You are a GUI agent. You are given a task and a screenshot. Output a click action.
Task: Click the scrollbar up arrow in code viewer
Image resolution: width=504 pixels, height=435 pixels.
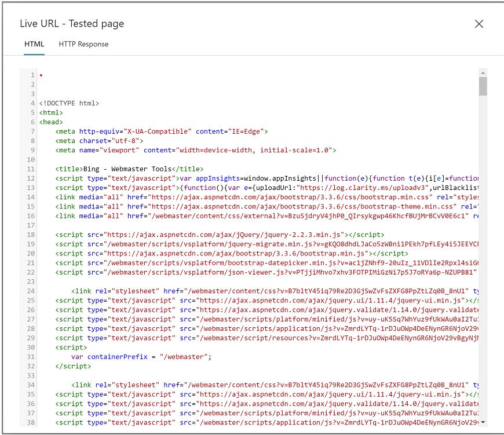tap(483, 73)
